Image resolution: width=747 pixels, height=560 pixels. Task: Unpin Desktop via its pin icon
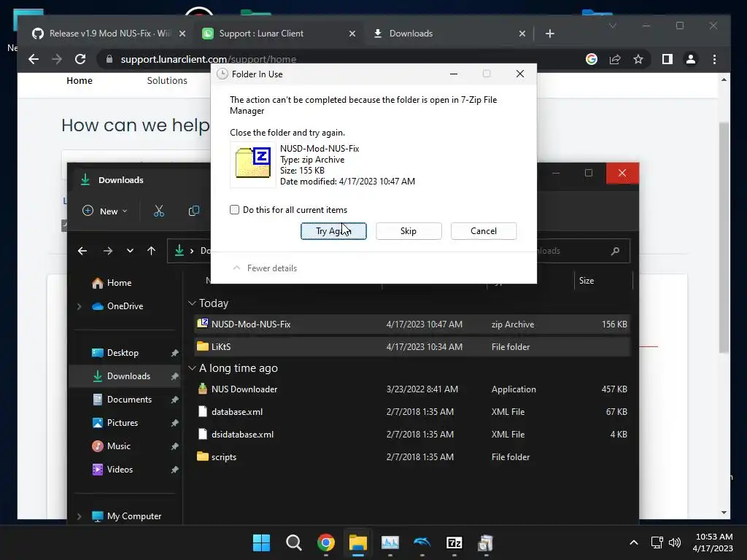(175, 353)
